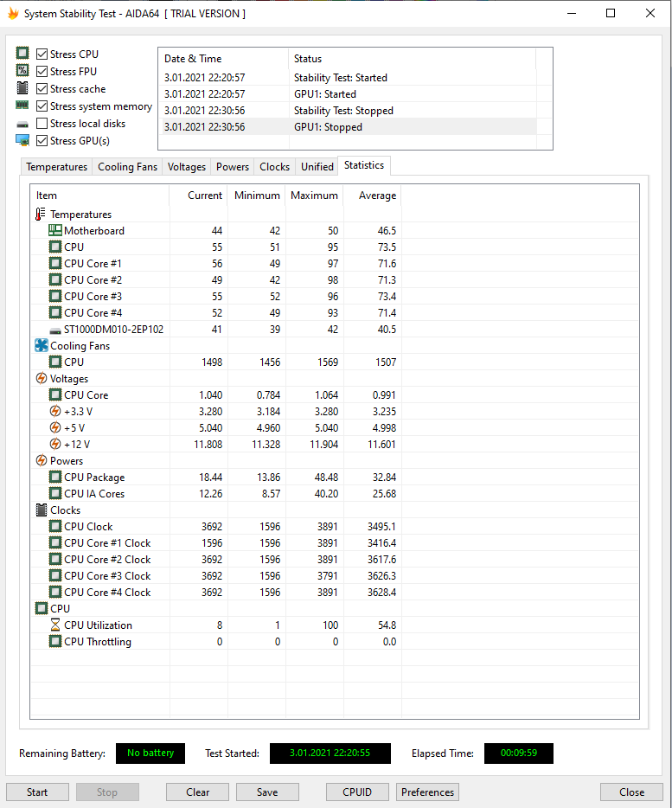This screenshot has width=672, height=808.
Task: Click the Status log column header
Action: click(413, 59)
